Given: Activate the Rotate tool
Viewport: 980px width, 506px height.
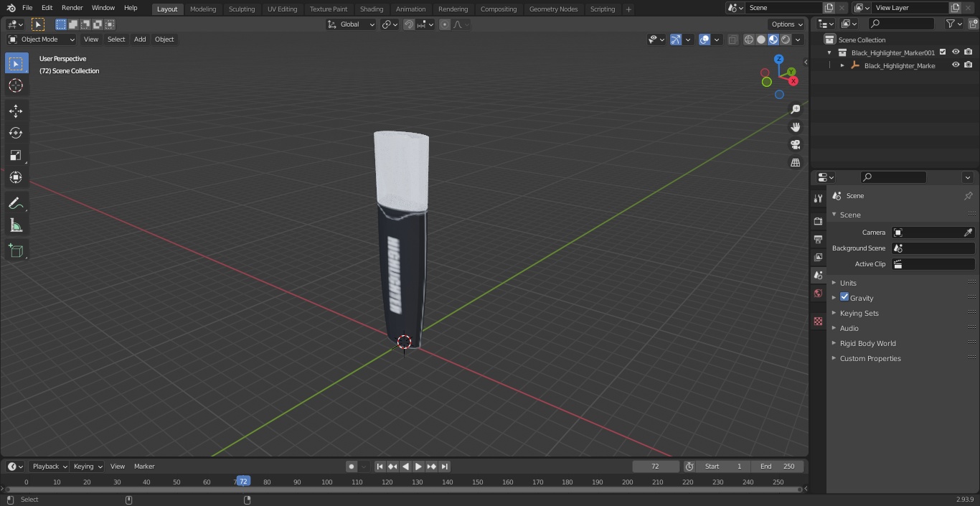Looking at the screenshot, I should pyautogui.click(x=16, y=133).
